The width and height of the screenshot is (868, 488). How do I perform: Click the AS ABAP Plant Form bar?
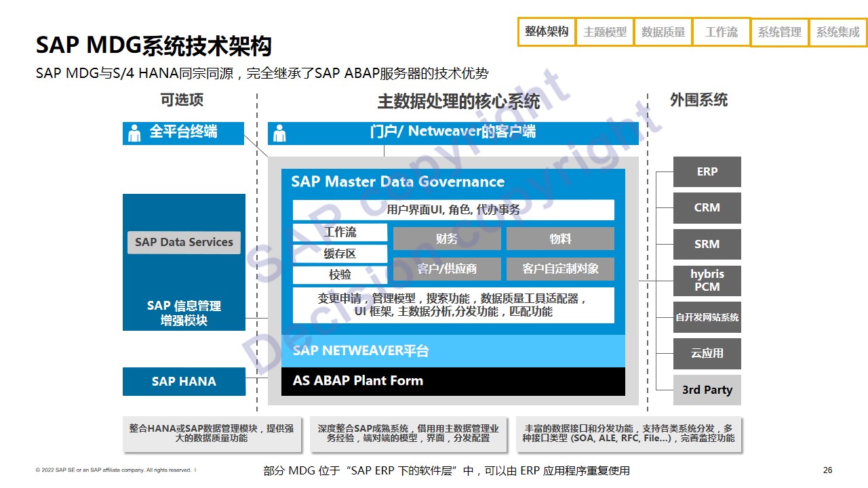[x=453, y=381]
